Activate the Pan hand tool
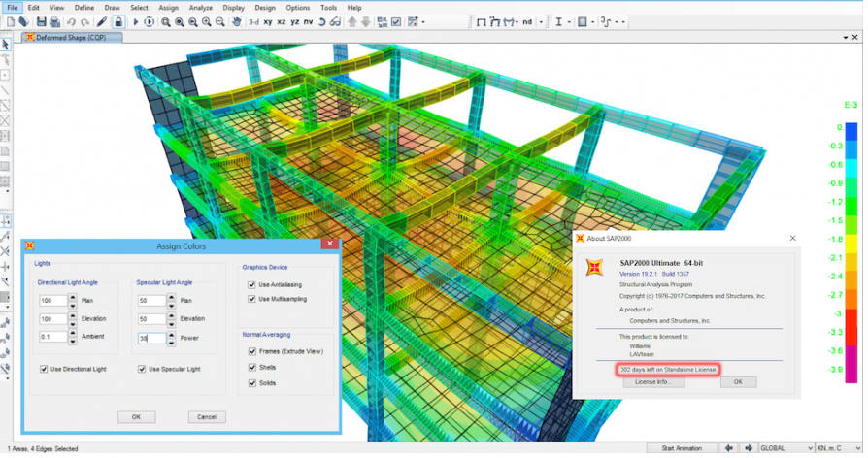The height and width of the screenshot is (458, 868). 236,22
